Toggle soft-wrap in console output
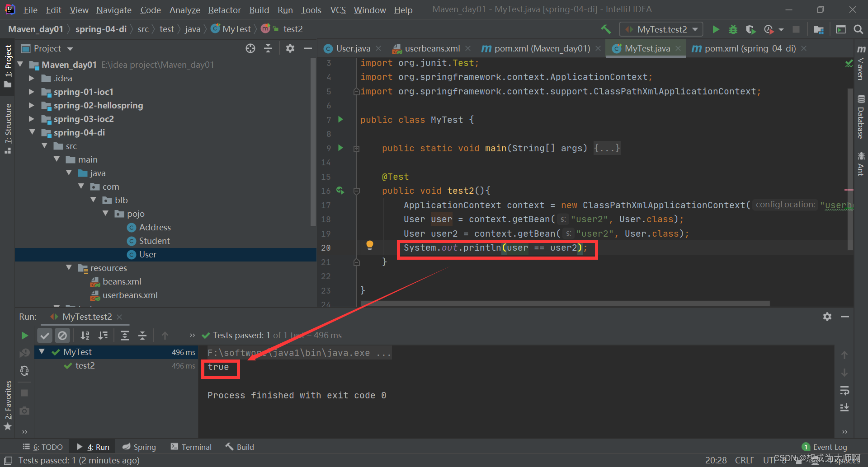 (844, 391)
